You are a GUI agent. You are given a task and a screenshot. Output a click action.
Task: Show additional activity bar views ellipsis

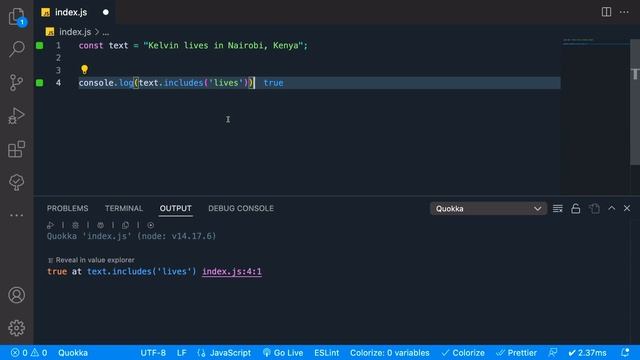[17, 215]
